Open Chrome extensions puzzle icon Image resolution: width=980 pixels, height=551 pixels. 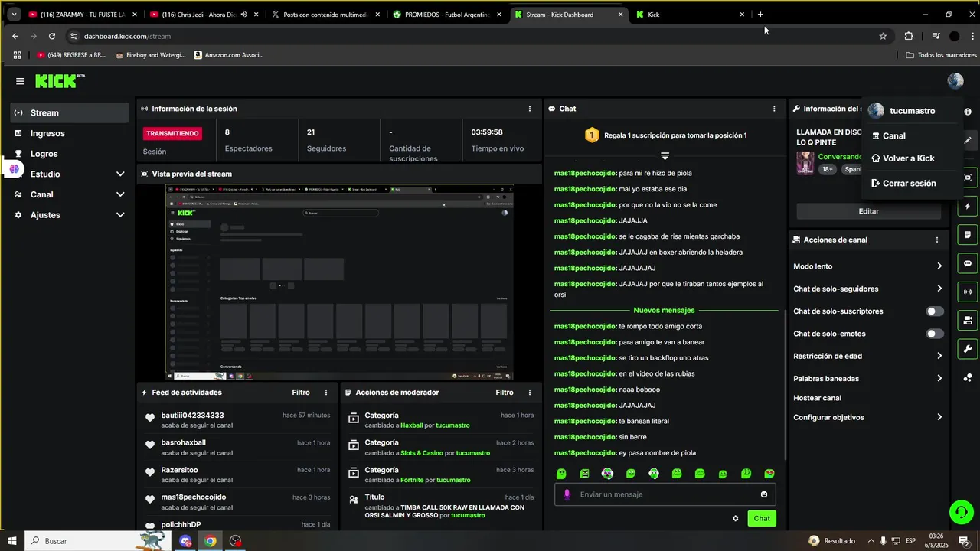909,36
